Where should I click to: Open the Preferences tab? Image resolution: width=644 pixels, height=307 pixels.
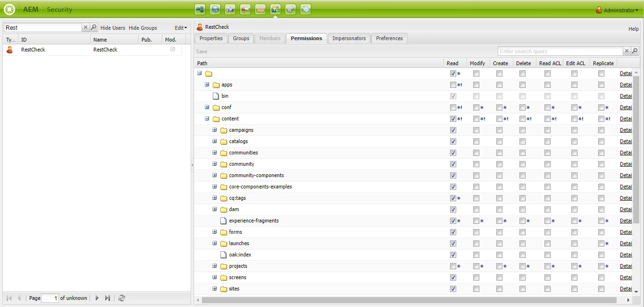(x=389, y=38)
